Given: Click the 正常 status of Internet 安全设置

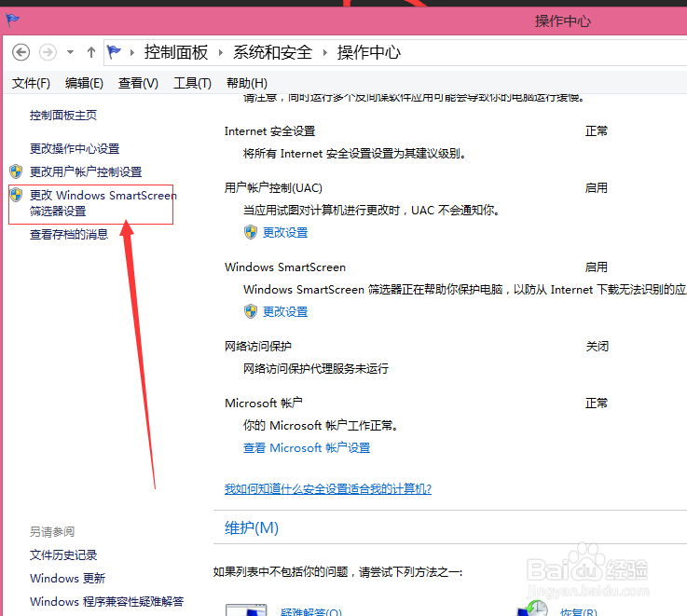Looking at the screenshot, I should 597,131.
